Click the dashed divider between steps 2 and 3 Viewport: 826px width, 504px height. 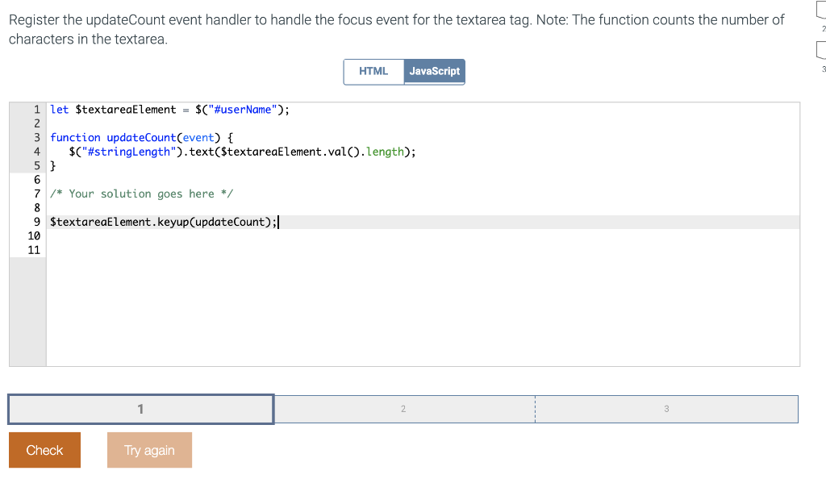pos(535,409)
